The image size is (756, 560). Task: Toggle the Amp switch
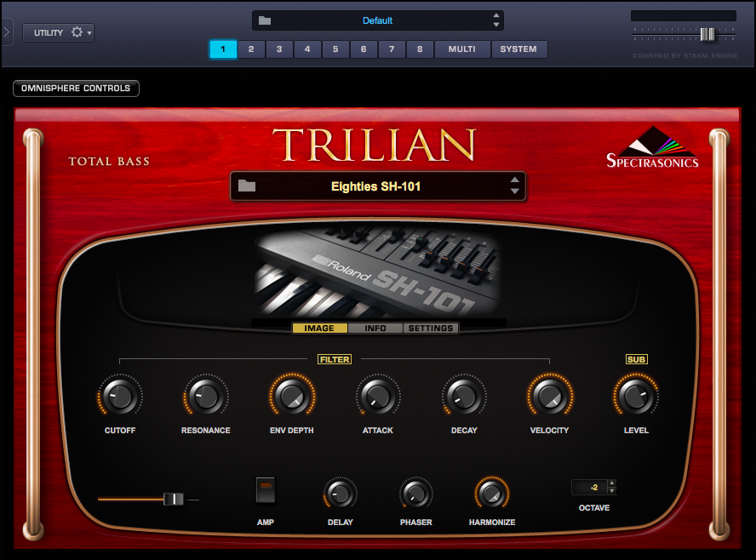265,490
